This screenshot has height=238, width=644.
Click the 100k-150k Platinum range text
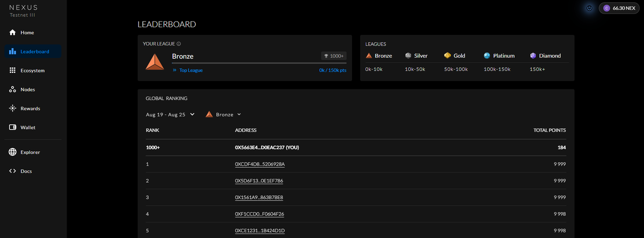point(496,69)
